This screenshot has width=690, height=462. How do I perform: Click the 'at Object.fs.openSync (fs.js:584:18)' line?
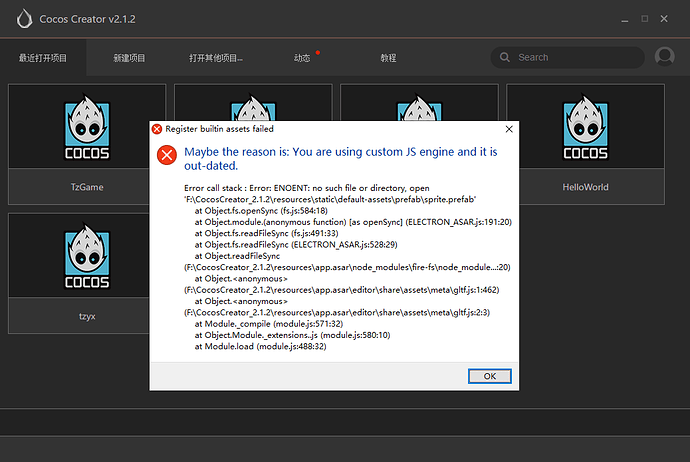point(261,211)
